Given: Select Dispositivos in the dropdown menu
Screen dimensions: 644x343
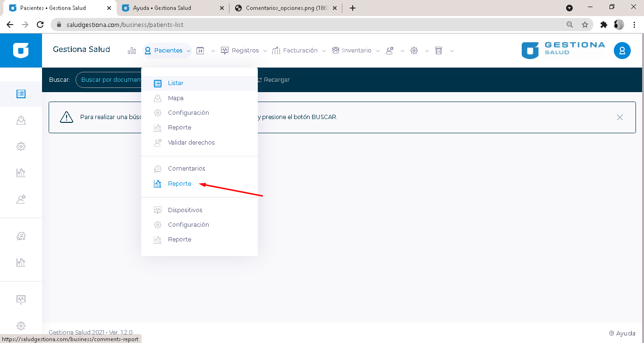Looking at the screenshot, I should tap(185, 210).
